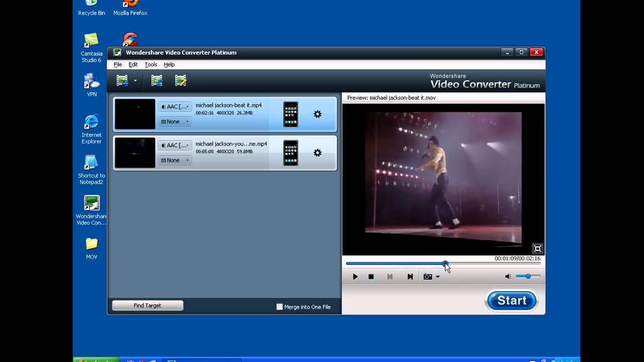644x362 pixels.
Task: Open AAC audio dropdown for beat it.mp4
Action: (x=175, y=107)
